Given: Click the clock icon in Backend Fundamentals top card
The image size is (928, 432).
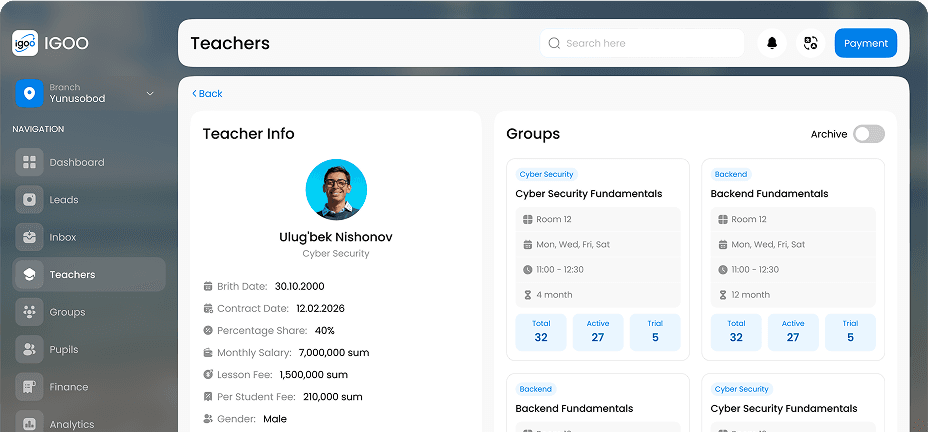Looking at the screenshot, I should (723, 270).
